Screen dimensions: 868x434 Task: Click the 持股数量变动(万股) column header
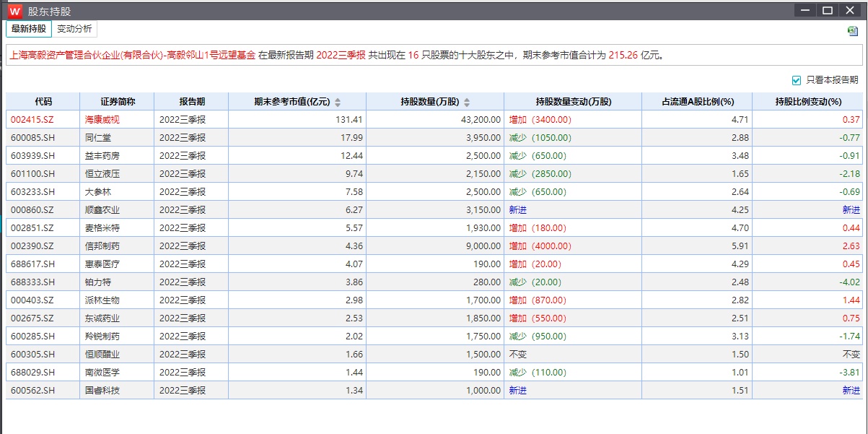(573, 102)
